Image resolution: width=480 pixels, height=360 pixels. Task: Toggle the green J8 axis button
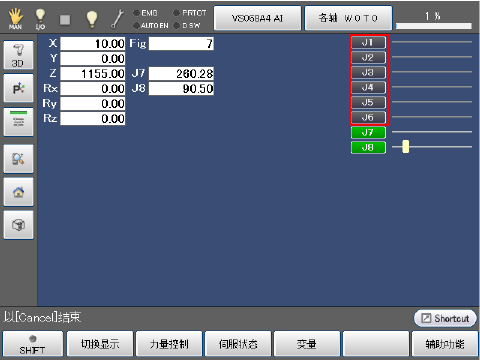pyautogui.click(x=368, y=147)
